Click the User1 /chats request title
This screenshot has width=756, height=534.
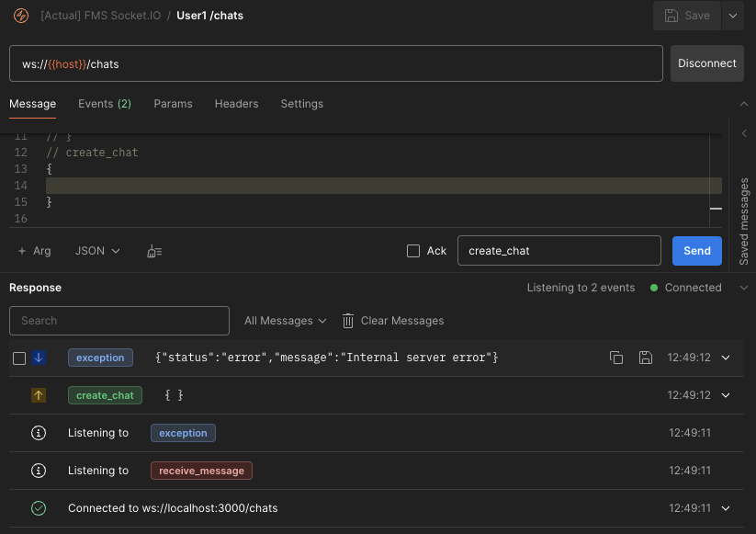point(209,16)
